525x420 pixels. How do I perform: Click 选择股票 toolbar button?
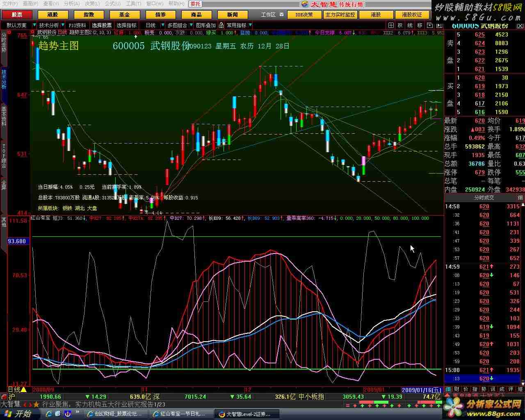102,25
